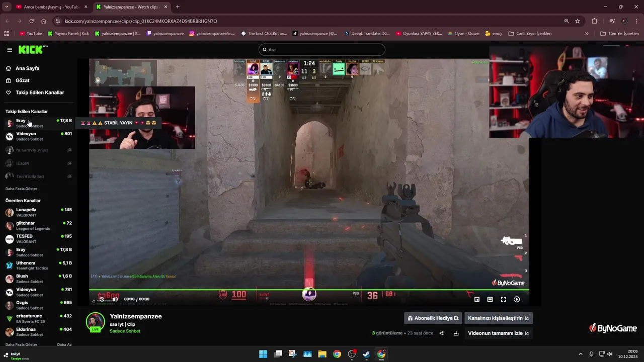Download the clip via download icon
The image size is (644, 362).
pos(456,333)
